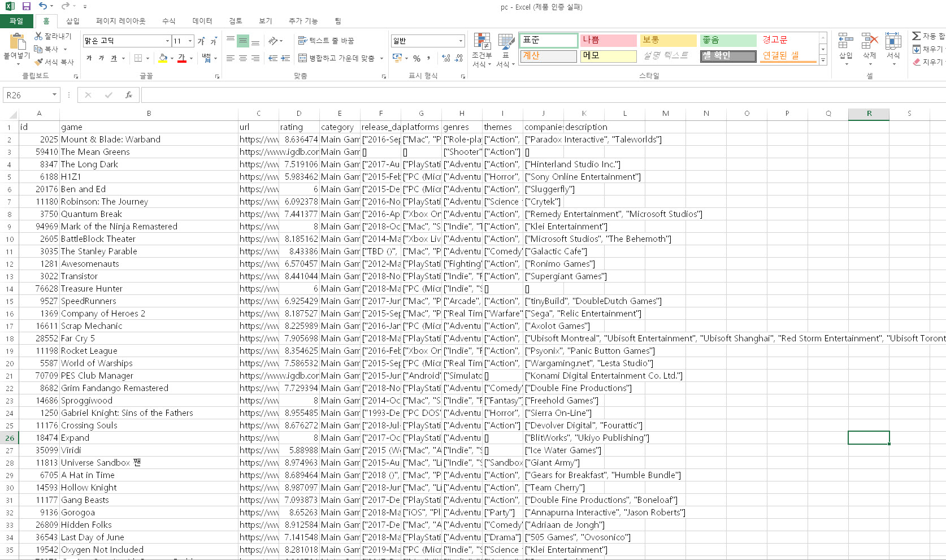Screen dimensions: 946x560
Task: Click the Insert Function fx button
Action: click(x=129, y=95)
